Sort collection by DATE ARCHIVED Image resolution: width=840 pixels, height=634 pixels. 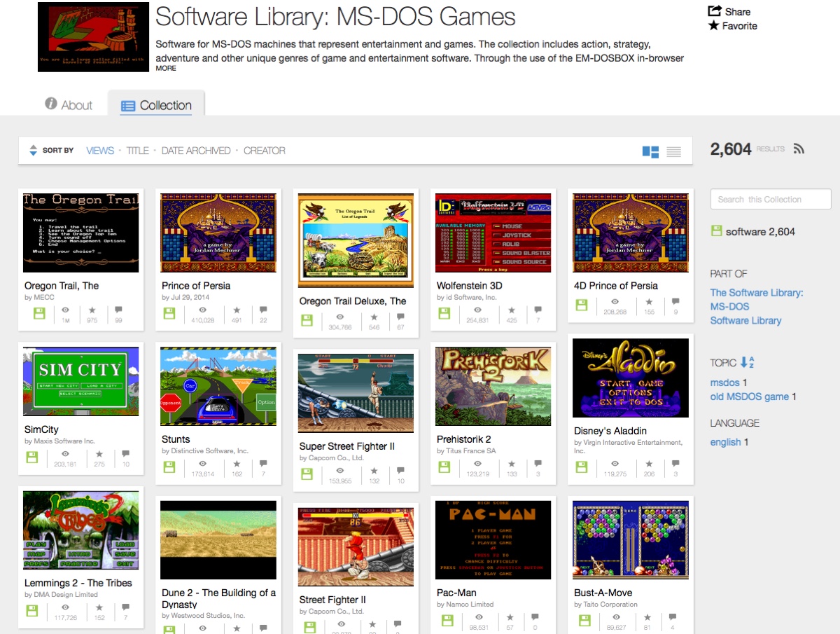(196, 151)
